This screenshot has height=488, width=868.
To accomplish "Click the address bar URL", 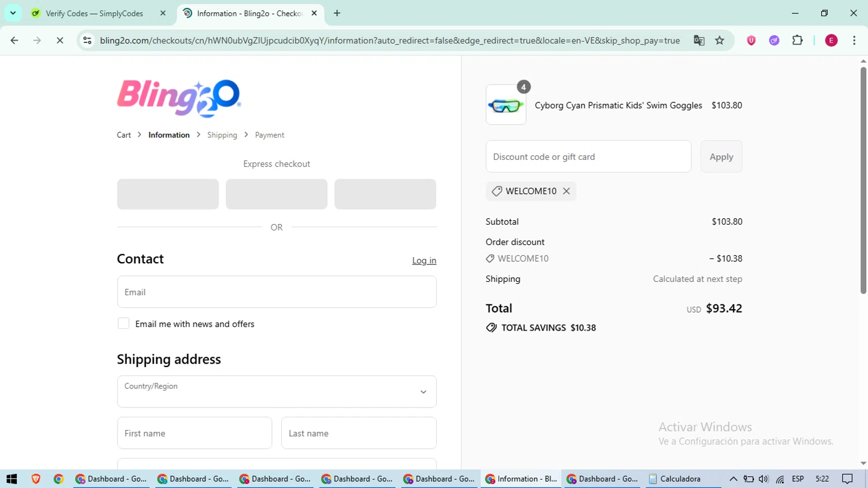I will click(389, 41).
